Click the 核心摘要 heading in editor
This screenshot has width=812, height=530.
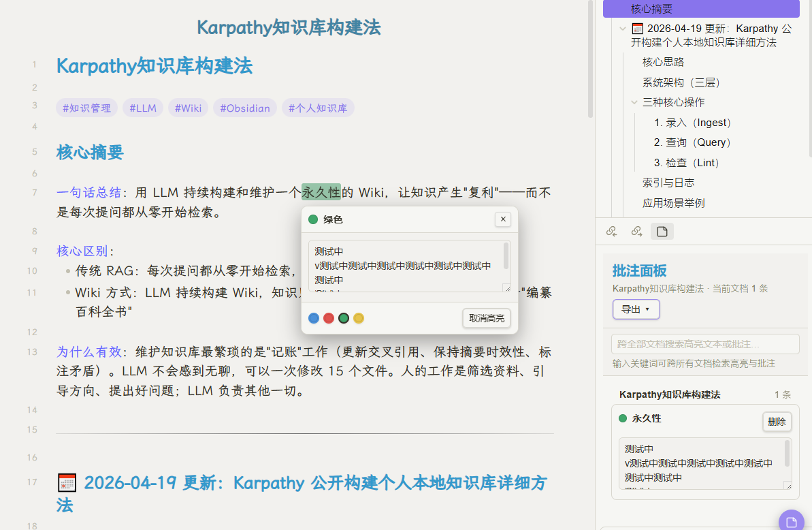tap(90, 153)
